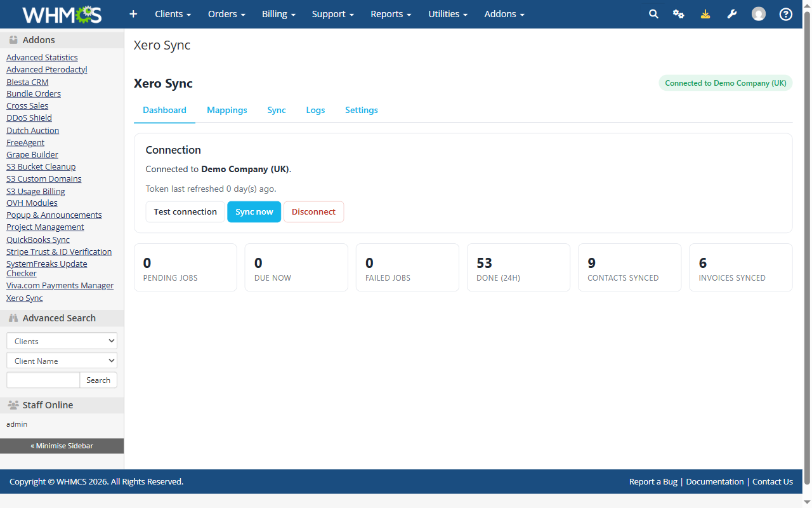
Task: Open FreeAgent addon link
Action: [x=25, y=142]
